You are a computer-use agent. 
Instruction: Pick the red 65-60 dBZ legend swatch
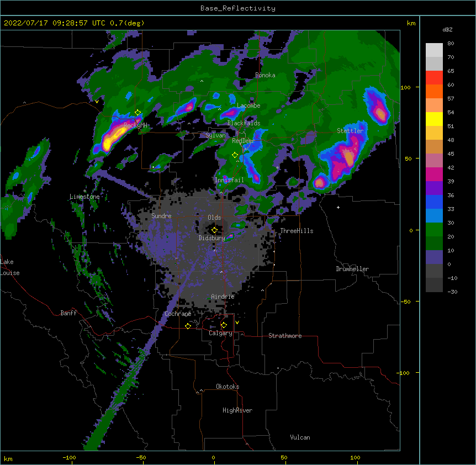(434, 78)
